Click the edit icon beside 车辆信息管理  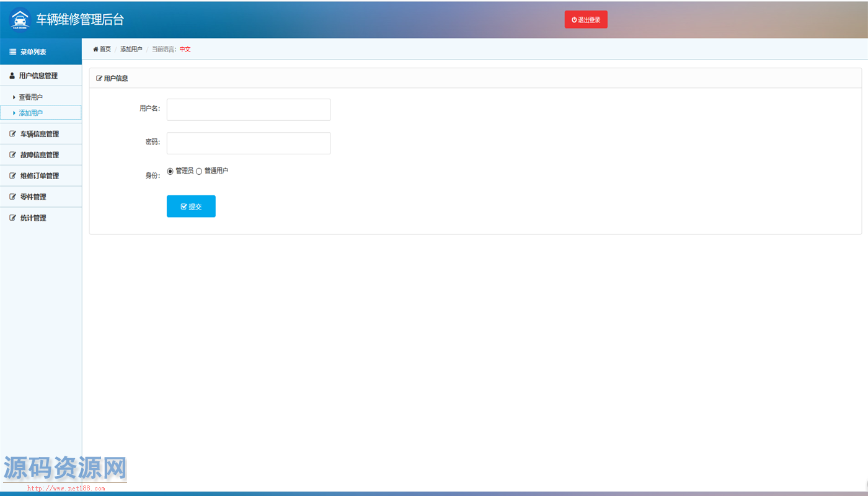click(12, 134)
